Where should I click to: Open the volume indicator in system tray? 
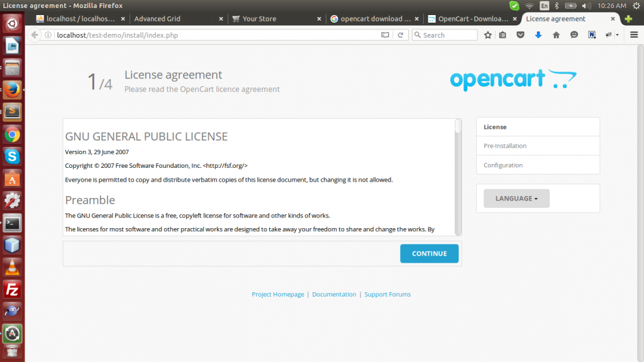[586, 6]
